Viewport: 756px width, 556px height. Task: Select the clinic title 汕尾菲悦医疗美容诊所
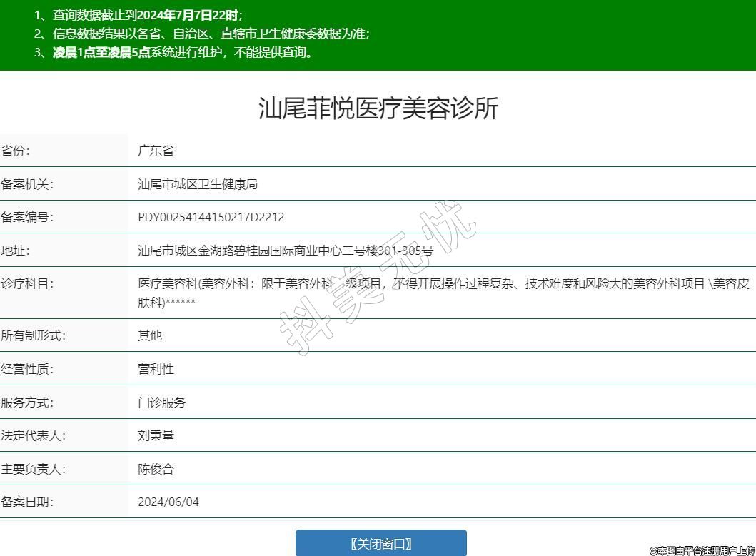pos(378,108)
